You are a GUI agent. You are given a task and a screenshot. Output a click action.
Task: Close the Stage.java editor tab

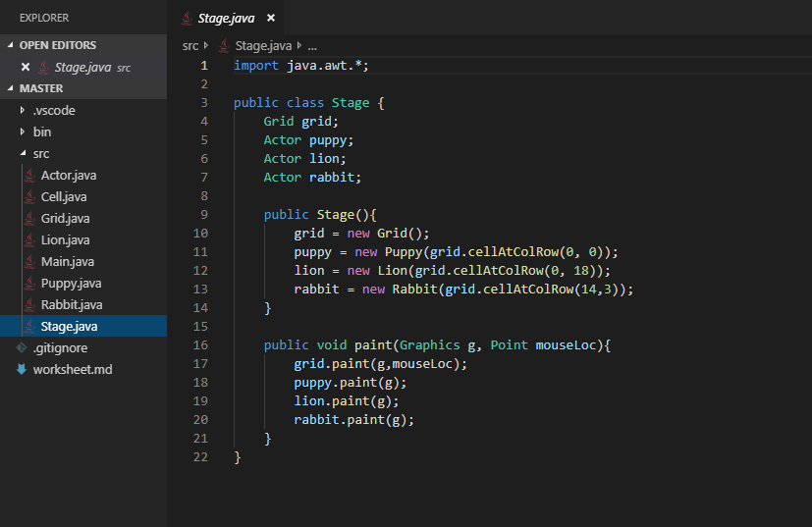(270, 18)
